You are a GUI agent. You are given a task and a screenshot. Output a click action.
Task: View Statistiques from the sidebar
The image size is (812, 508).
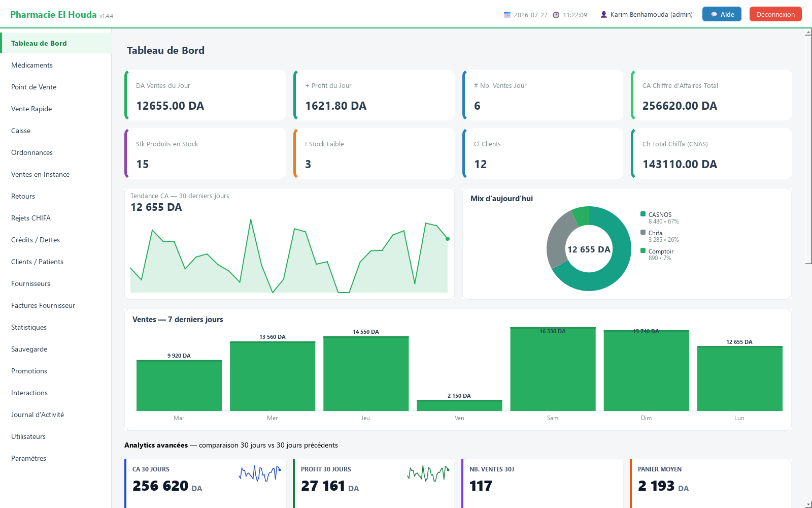[56, 327]
